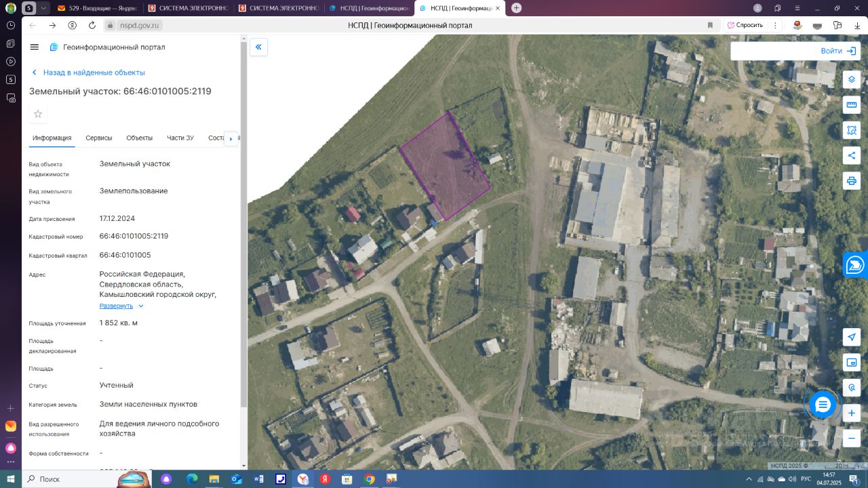
Task: Open the map layers panel
Action: (x=852, y=79)
